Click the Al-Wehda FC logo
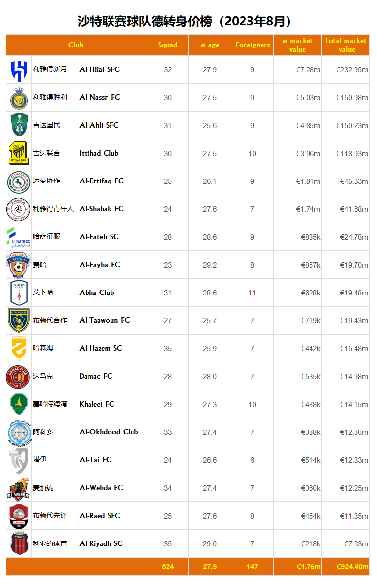377x588 pixels. [19, 488]
